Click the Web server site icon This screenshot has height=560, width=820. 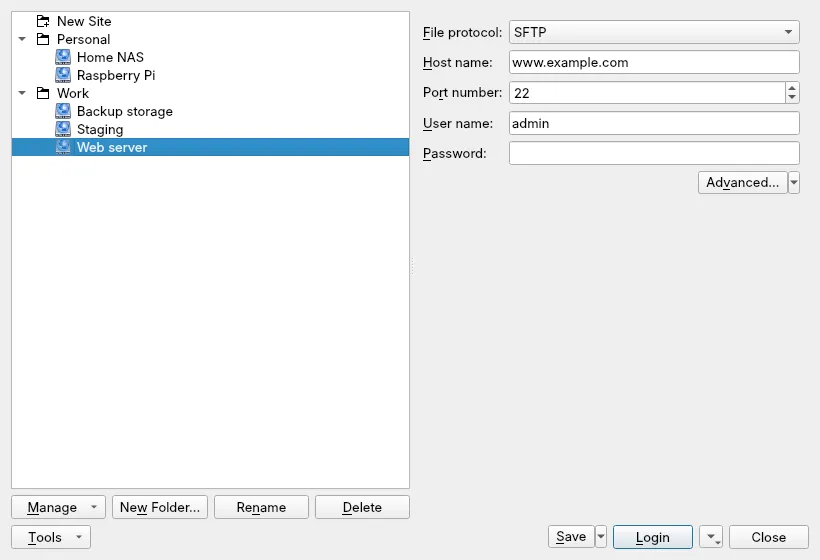[63, 147]
